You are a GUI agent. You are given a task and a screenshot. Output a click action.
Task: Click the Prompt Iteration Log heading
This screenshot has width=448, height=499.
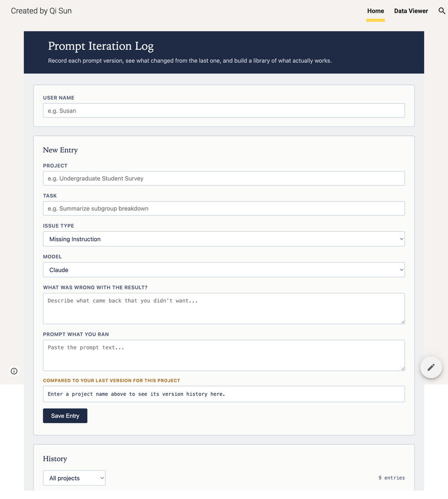(101, 46)
